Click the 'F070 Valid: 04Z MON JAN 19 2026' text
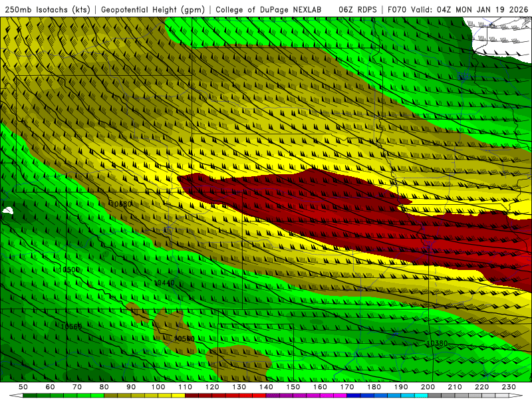 pyautogui.click(x=458, y=9)
